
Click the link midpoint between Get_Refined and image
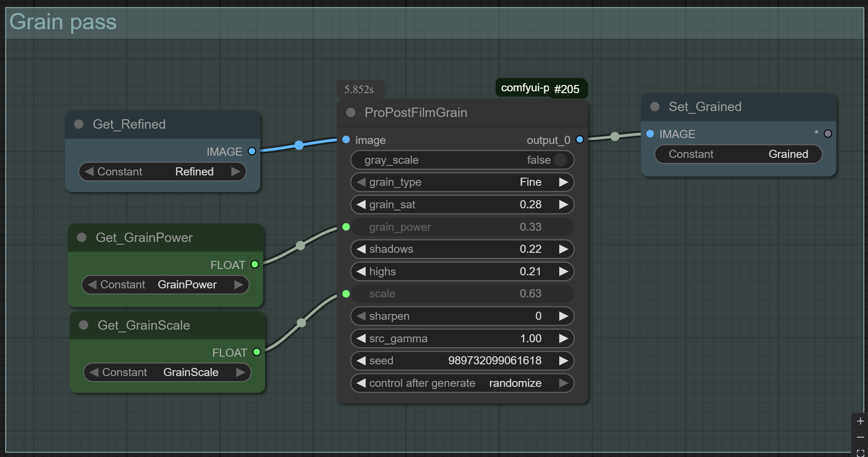299,145
